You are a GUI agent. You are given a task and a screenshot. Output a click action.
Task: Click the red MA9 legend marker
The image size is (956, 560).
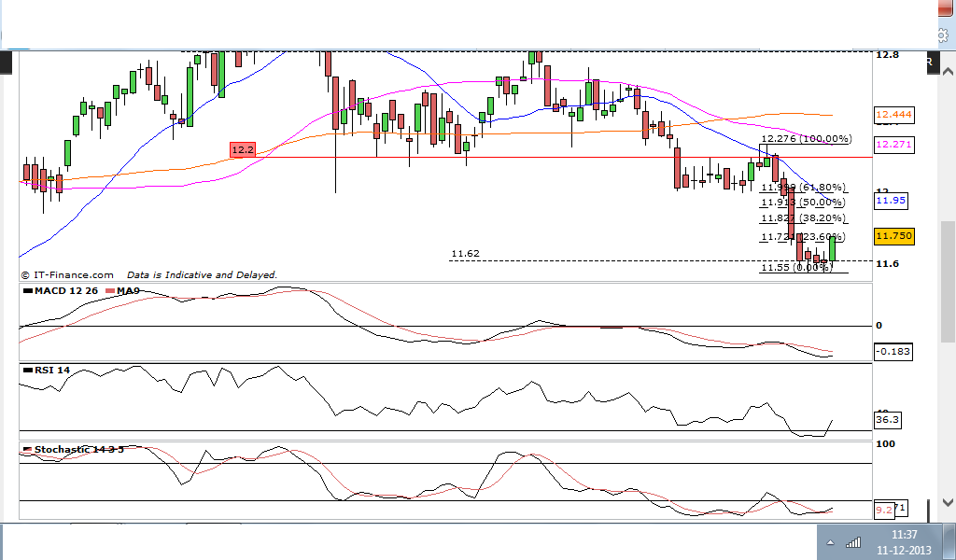click(110, 291)
